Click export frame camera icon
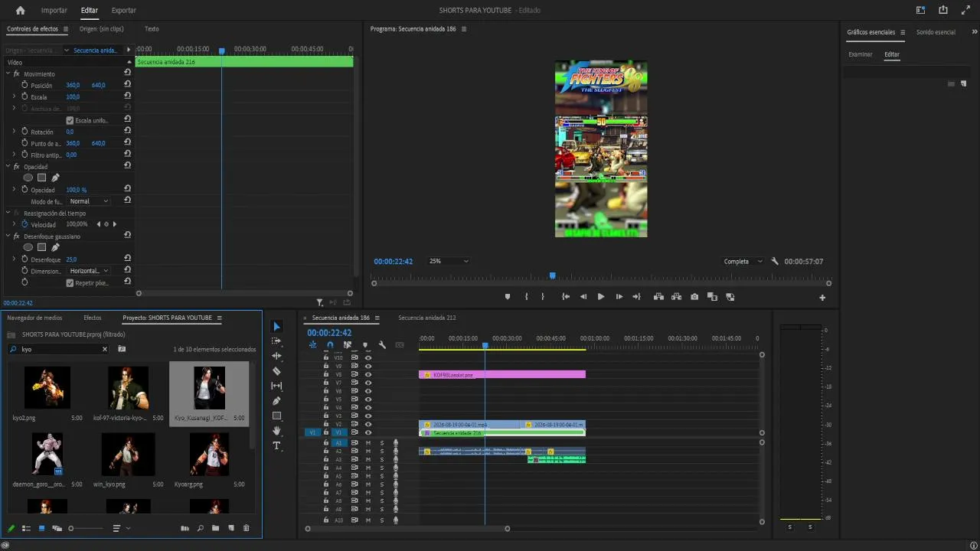 pos(694,297)
